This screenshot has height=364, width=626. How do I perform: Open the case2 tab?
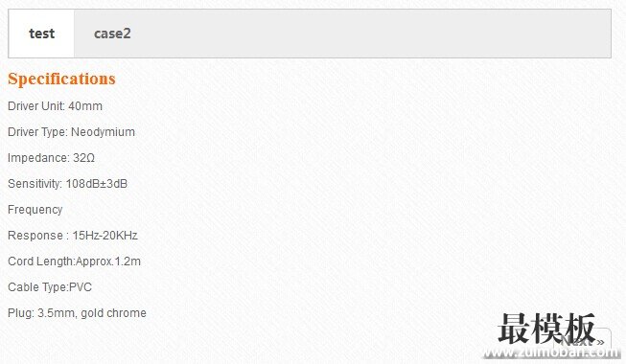pos(112,34)
